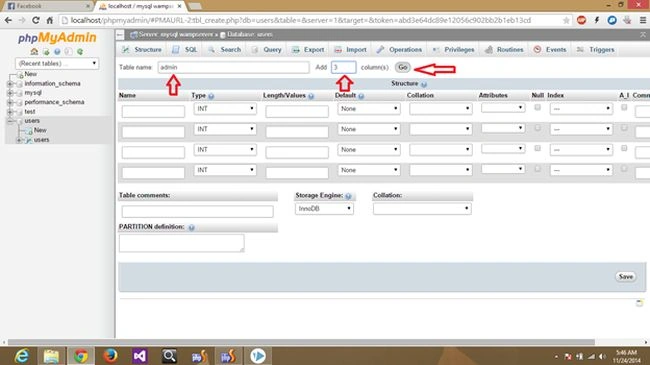Screen dimensions: 650x365
Task: Expand the performance_schema database node
Action: click(10, 102)
